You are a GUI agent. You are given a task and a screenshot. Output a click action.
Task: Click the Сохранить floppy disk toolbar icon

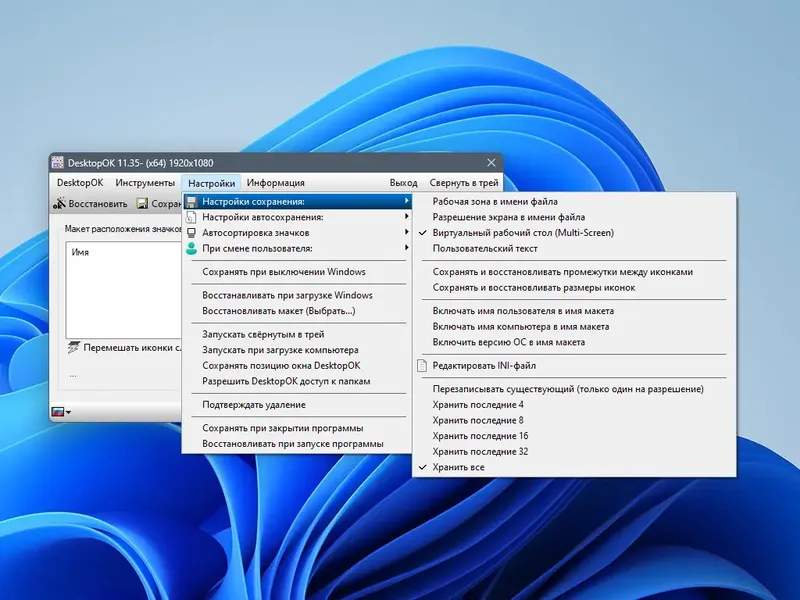[x=142, y=204]
